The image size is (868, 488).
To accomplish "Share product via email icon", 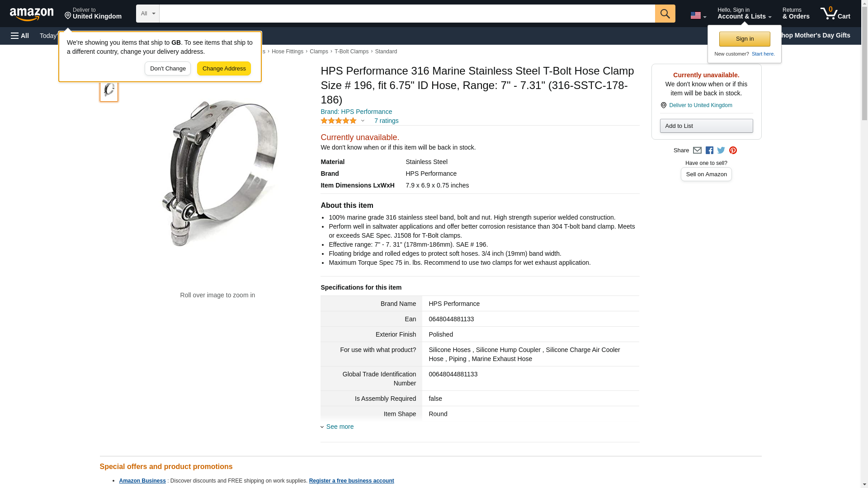I will point(697,150).
